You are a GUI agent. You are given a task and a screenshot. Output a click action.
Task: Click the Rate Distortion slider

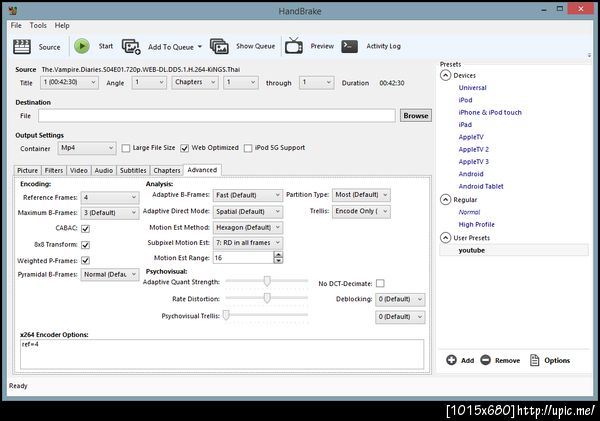267,298
